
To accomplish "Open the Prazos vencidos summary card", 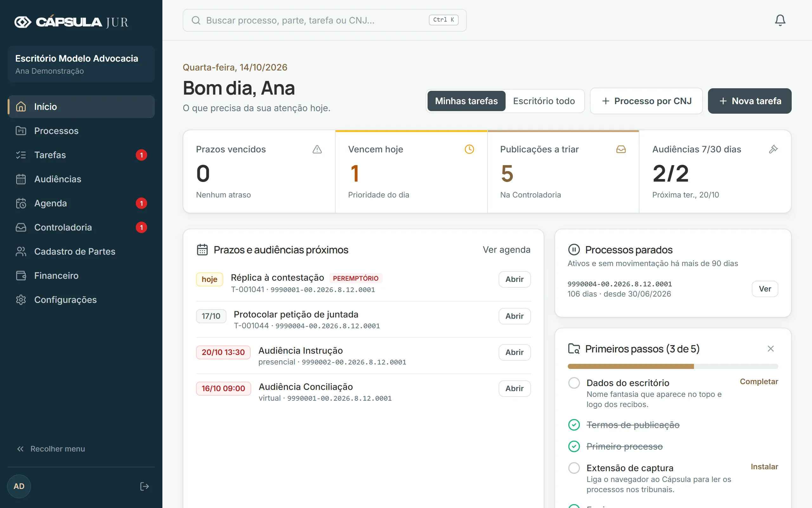I will click(259, 171).
